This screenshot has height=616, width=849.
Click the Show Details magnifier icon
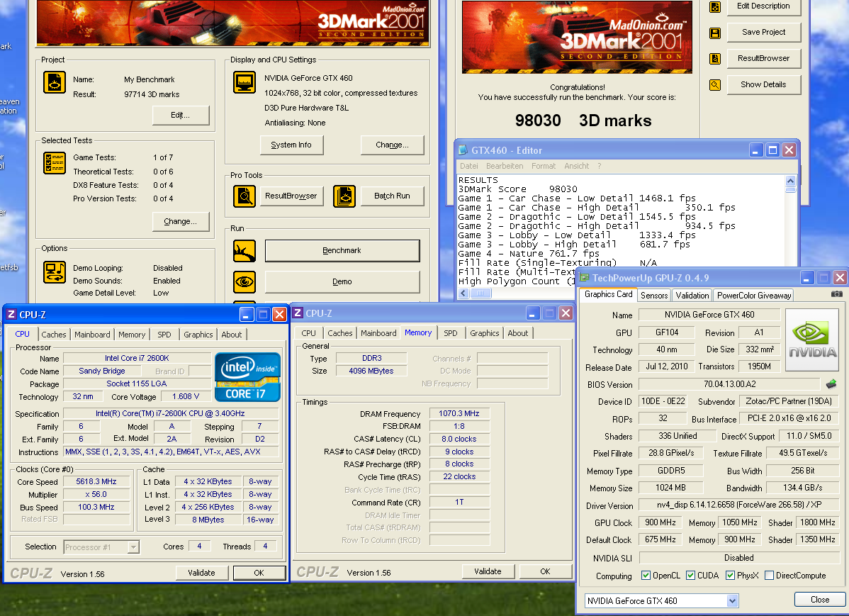[x=715, y=85]
